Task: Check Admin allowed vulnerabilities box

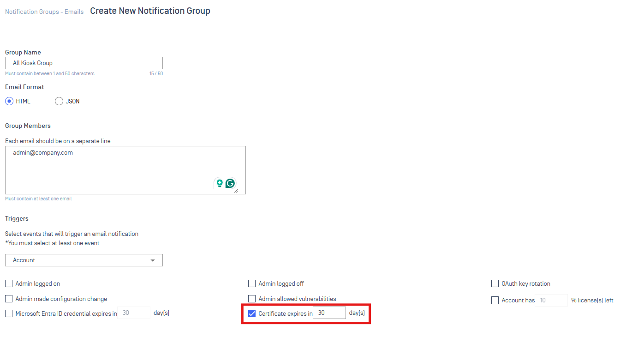Action: pos(252,299)
